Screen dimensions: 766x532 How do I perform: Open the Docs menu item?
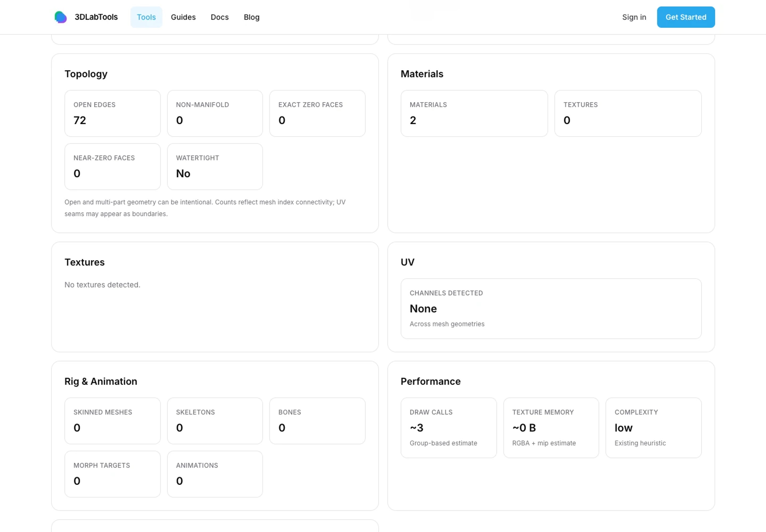click(219, 17)
